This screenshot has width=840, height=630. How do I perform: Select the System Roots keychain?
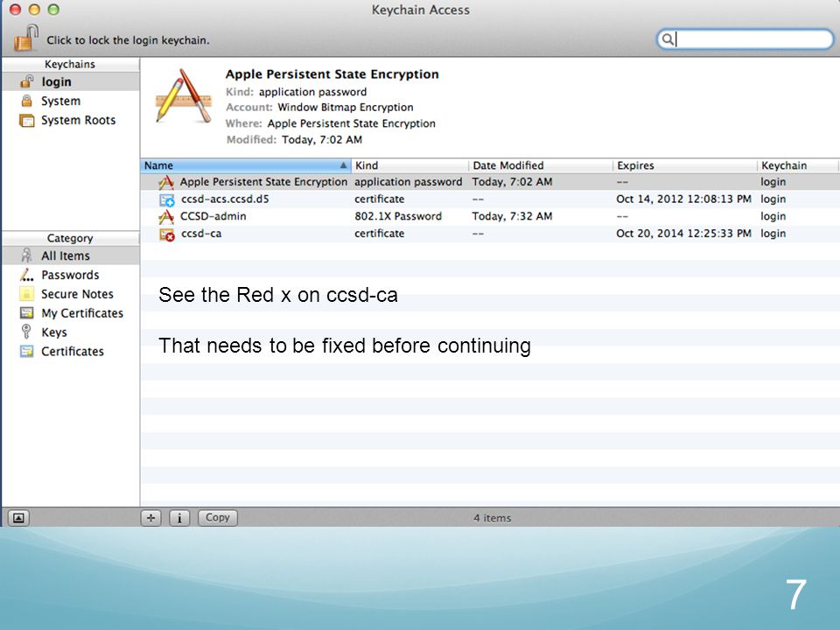(x=71, y=120)
